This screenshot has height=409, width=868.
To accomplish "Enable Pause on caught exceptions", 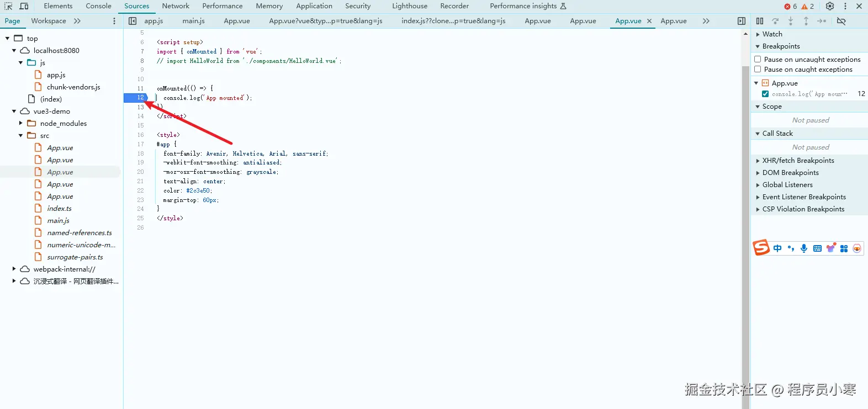I will tap(758, 69).
